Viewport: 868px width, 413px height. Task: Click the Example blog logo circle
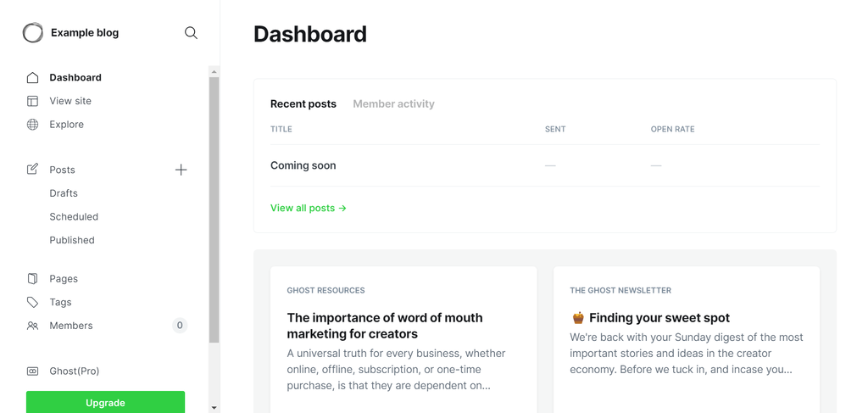click(33, 33)
